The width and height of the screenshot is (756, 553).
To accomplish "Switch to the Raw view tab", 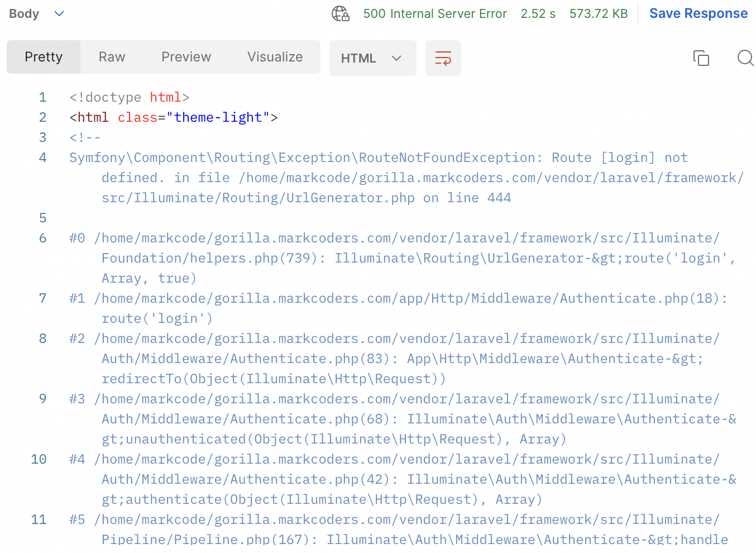I will pos(112,57).
